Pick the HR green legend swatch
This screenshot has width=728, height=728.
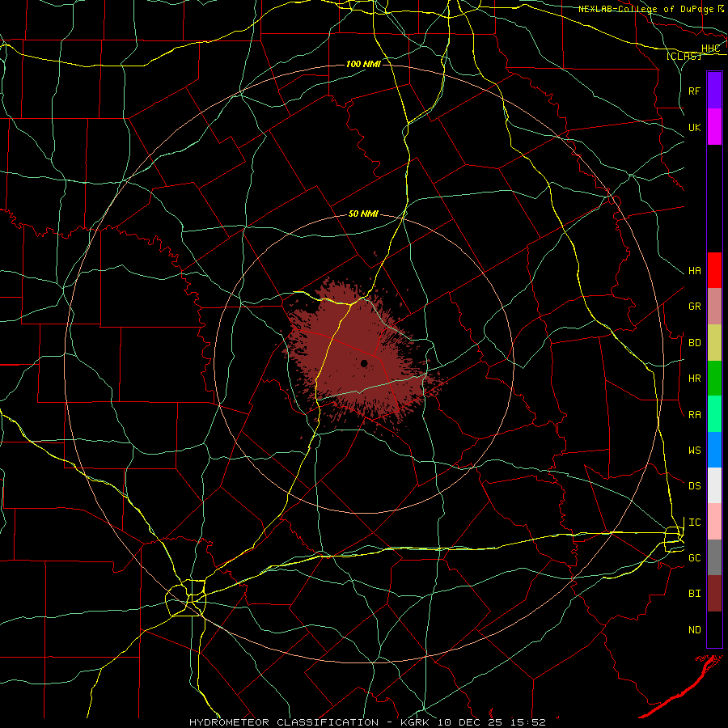point(714,379)
